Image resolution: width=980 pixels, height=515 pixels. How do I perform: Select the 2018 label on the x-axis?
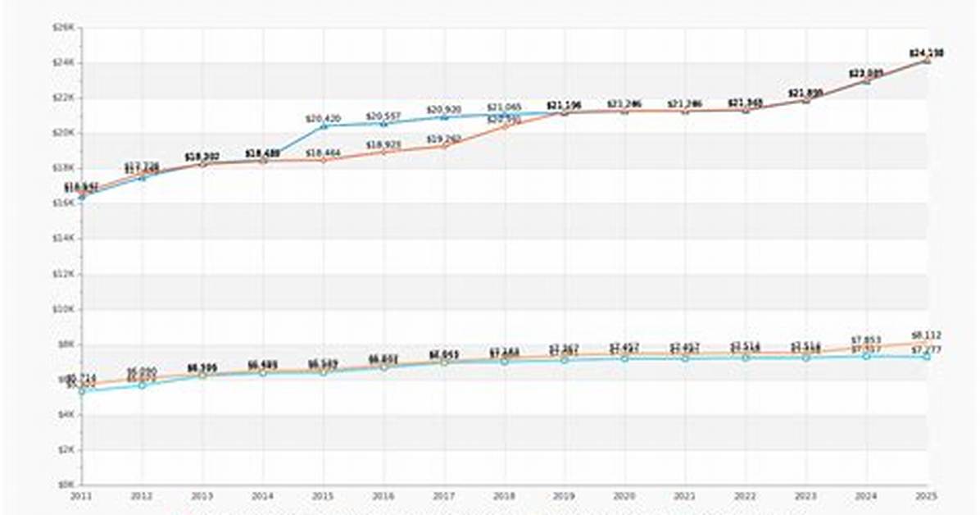click(505, 496)
